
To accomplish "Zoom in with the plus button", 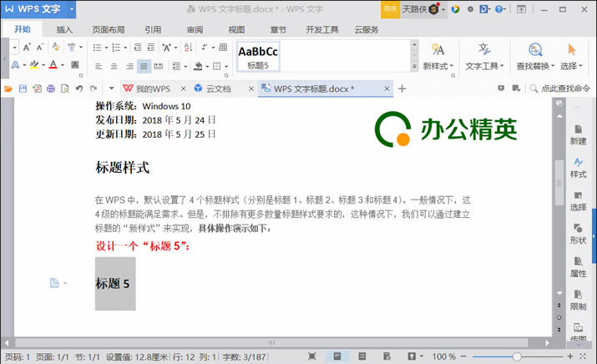I will coord(570,356).
